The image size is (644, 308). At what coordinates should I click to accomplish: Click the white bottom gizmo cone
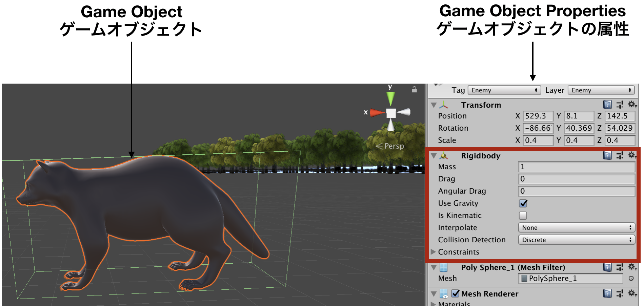(391, 125)
